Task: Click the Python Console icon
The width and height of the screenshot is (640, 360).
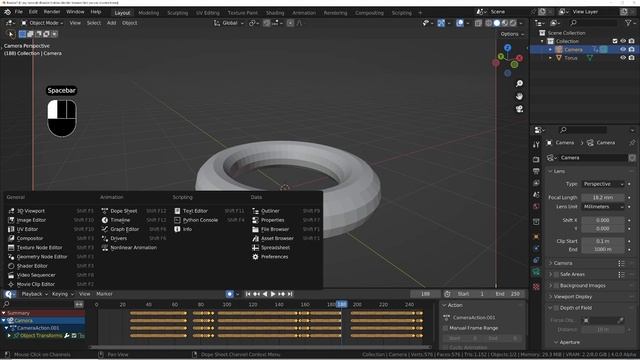Action: (x=177, y=220)
